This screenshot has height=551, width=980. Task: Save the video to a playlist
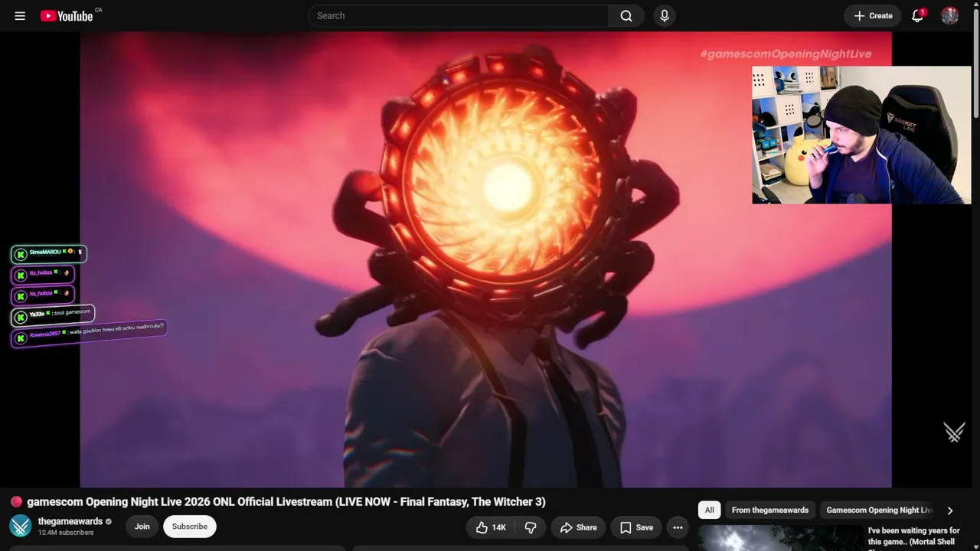[636, 527]
